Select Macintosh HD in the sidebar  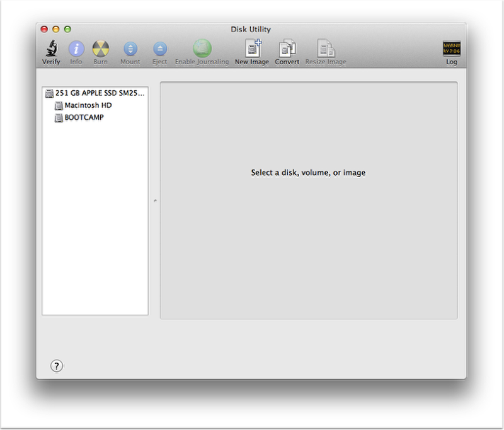click(x=87, y=105)
